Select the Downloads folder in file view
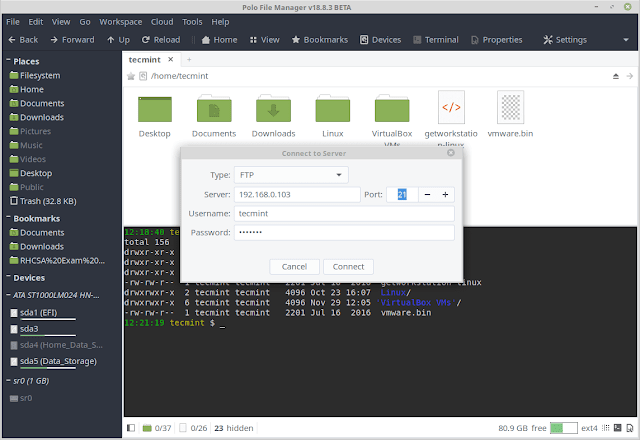Screen dimensions: 640x440 click(x=273, y=109)
